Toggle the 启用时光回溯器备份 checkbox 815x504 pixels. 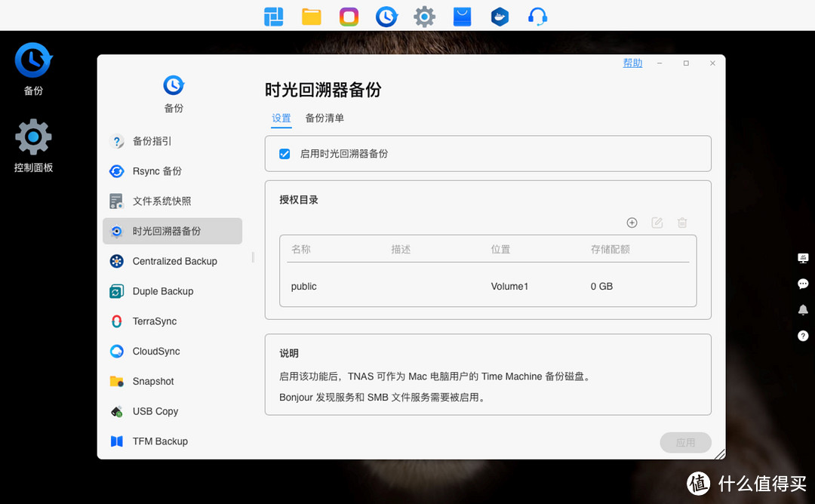(284, 153)
